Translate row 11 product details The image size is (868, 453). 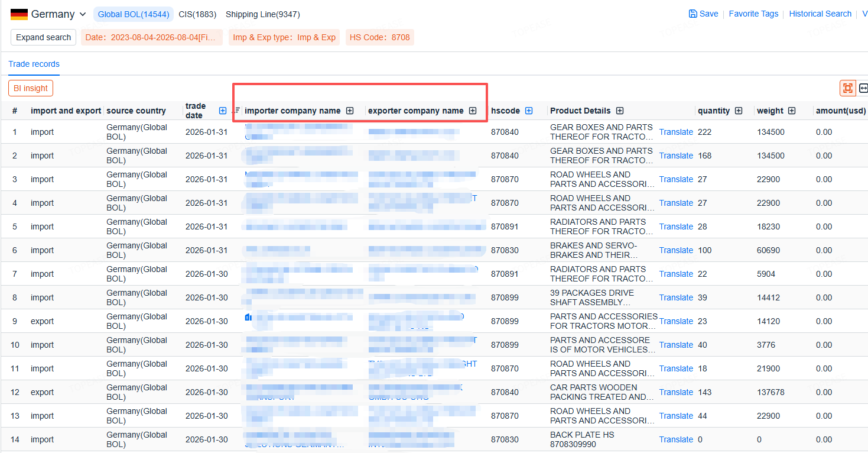(676, 368)
